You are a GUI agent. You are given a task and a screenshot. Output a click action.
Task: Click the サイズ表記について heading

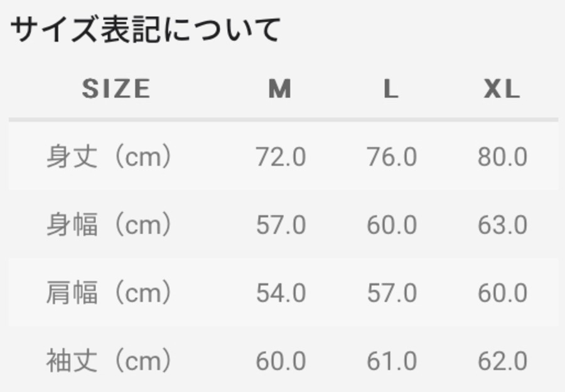pyautogui.click(x=146, y=29)
